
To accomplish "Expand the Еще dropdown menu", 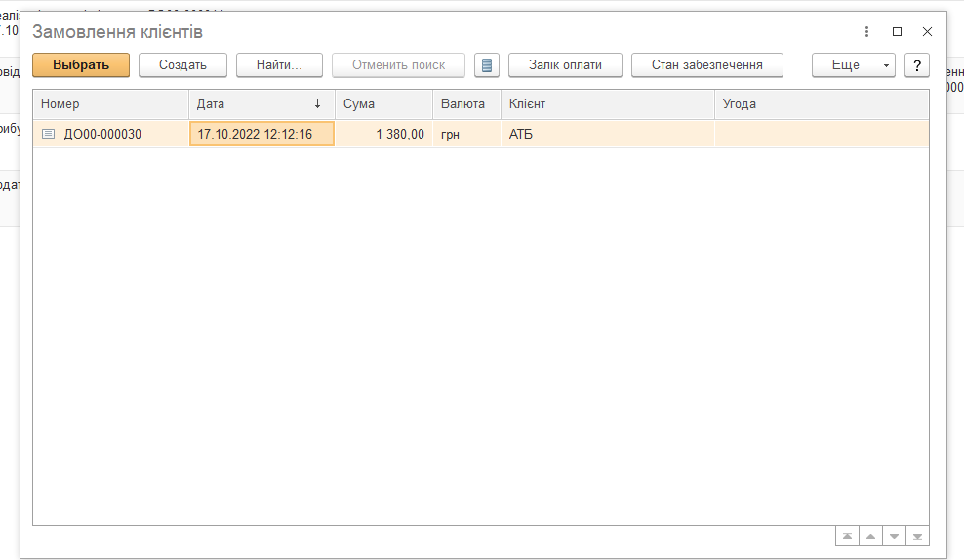I will (854, 65).
